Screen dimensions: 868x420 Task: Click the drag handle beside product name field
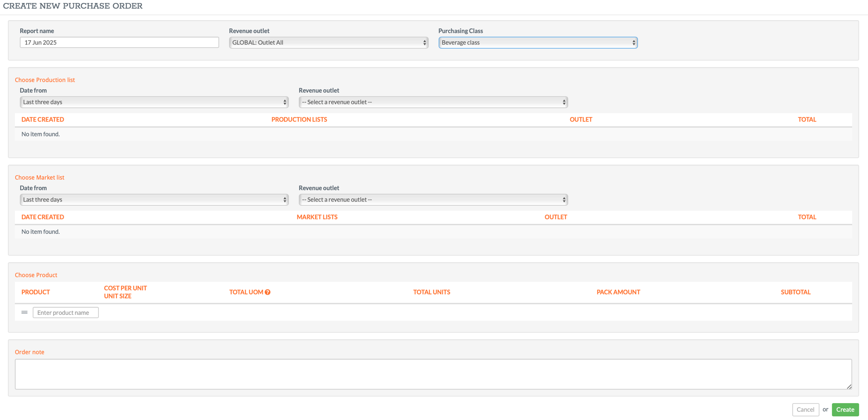24,312
